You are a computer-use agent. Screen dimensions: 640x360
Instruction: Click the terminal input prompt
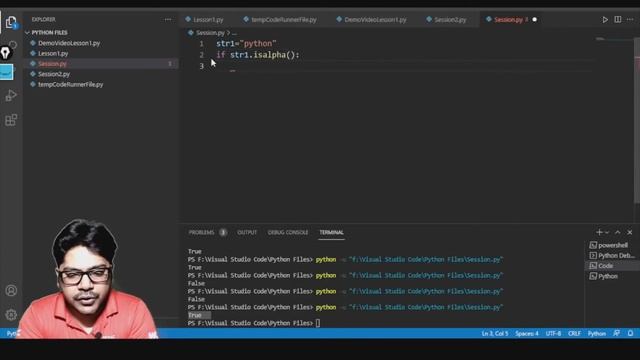point(318,323)
